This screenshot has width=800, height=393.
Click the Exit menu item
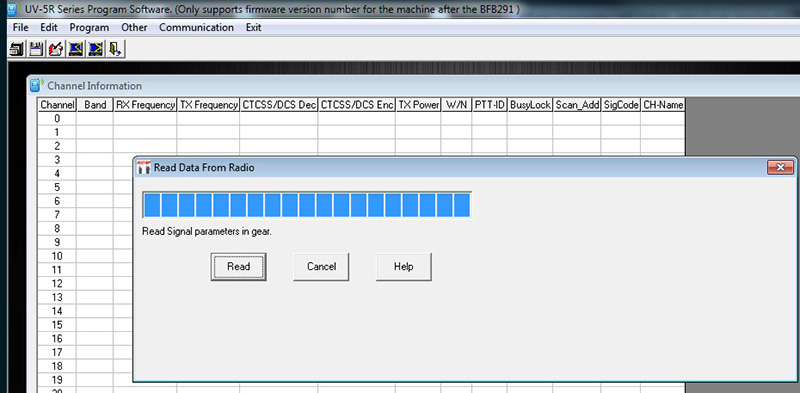coord(254,28)
